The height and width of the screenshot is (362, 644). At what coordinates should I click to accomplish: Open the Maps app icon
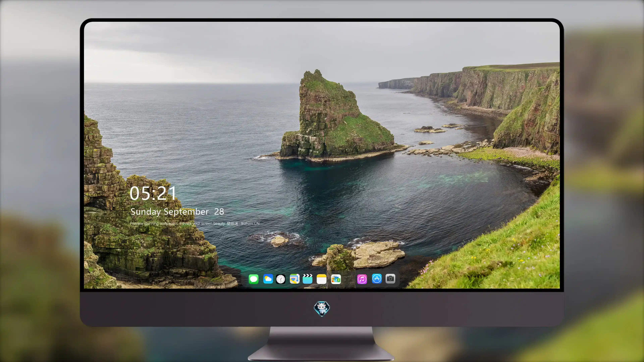294,279
